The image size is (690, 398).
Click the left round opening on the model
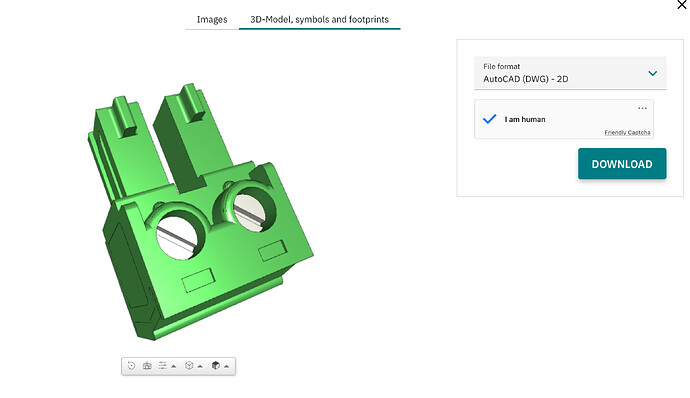point(181,235)
